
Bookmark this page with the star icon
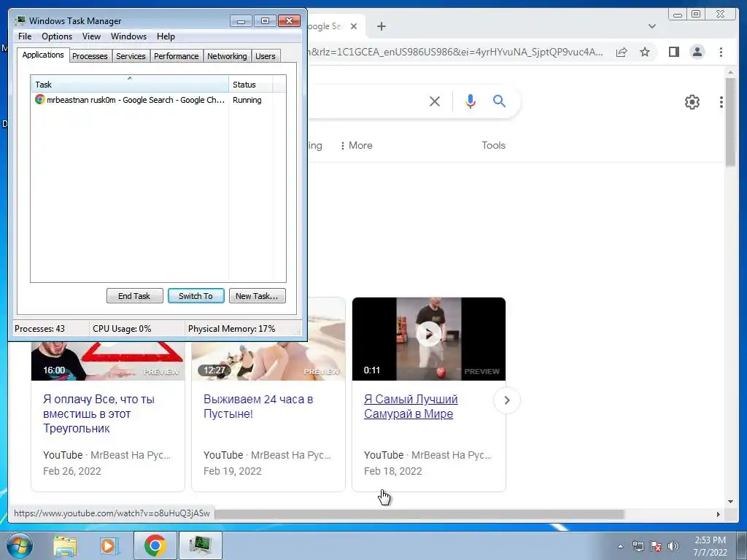[x=645, y=52]
